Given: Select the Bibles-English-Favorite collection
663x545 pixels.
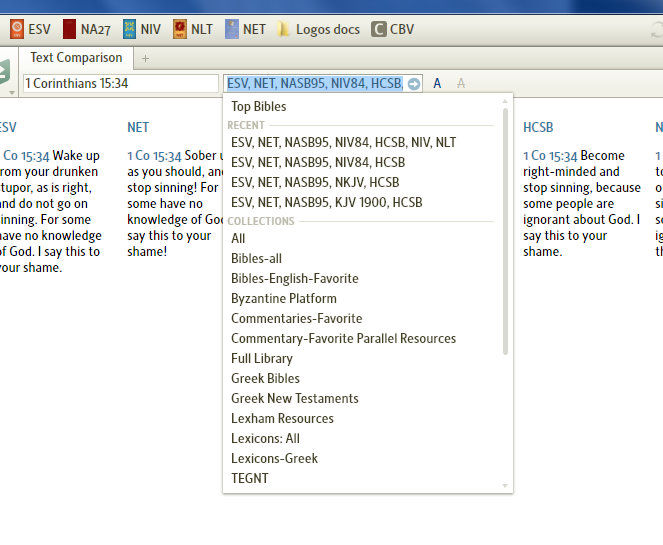Looking at the screenshot, I should pos(295,278).
